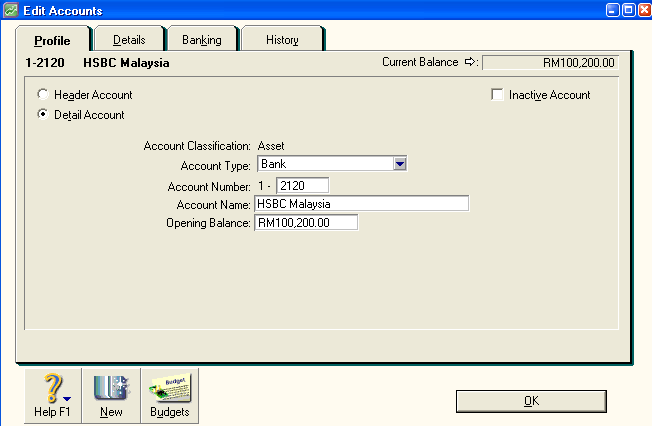This screenshot has width=652, height=426.
Task: Confirm with the OK button
Action: tap(531, 401)
